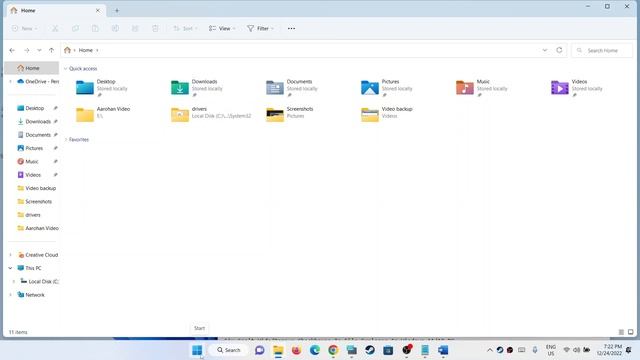Screen dimensions: 640x360
Task: Open the Documents folder in Quick access
Action: 292,88
